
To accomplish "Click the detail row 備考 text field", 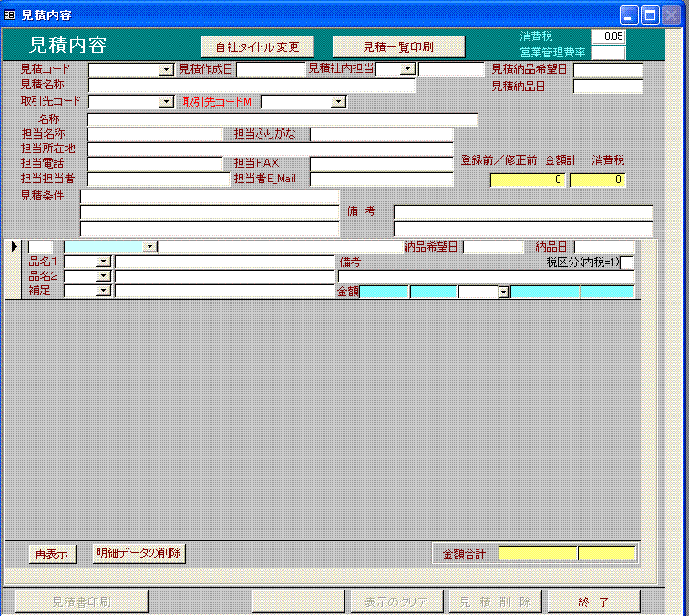I will [486, 276].
